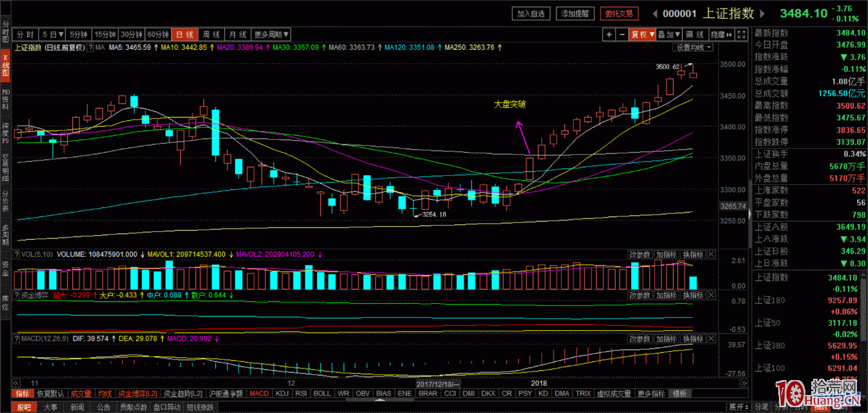Click the zoom out minus button

621,34
